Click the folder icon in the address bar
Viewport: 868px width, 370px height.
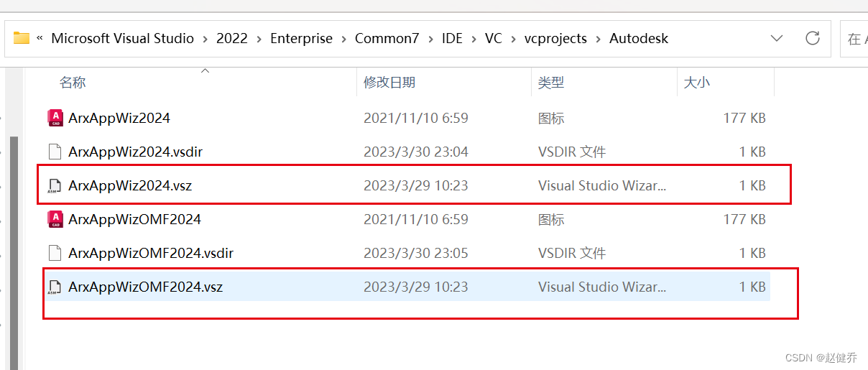(x=22, y=38)
